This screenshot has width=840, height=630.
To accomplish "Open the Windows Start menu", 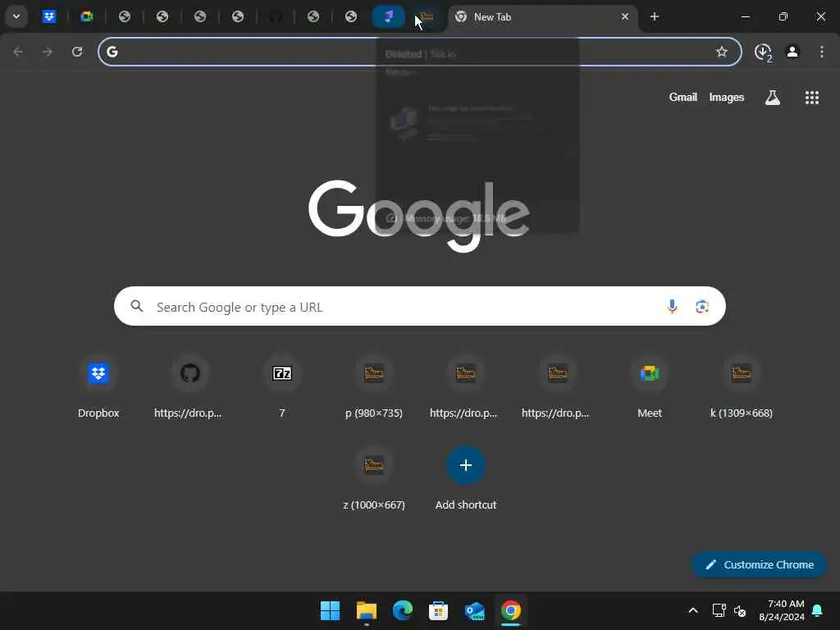I will click(330, 610).
